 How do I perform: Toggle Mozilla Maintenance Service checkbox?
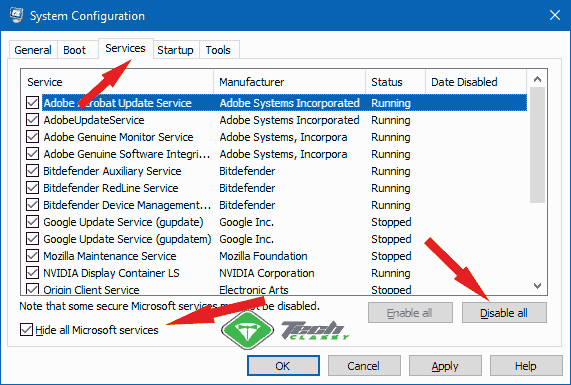point(32,256)
